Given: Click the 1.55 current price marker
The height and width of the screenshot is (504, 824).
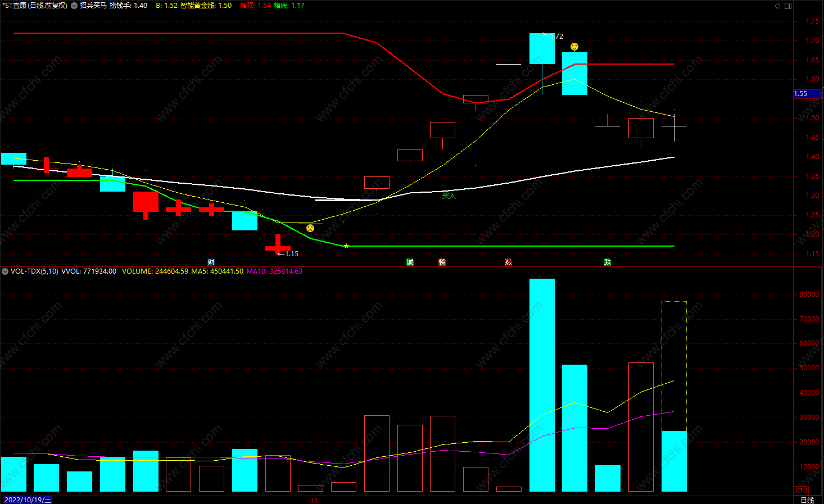Looking at the screenshot, I should (807, 94).
